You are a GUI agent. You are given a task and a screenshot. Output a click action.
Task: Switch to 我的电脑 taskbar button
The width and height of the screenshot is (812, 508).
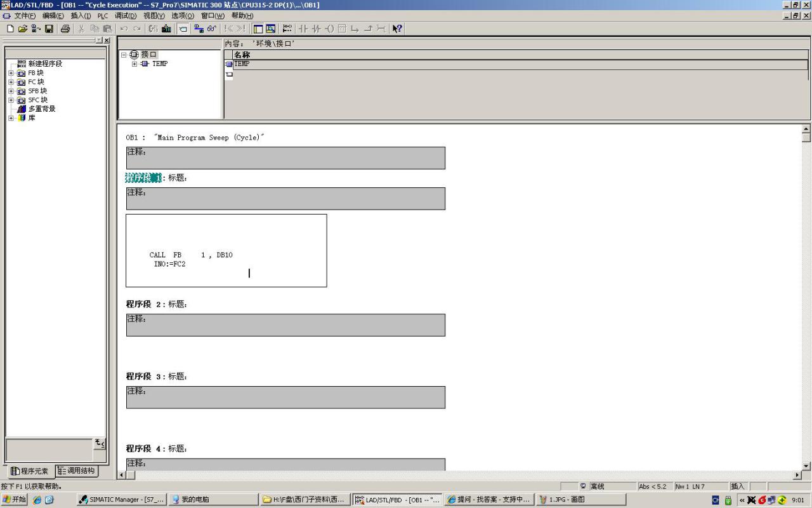pos(213,500)
